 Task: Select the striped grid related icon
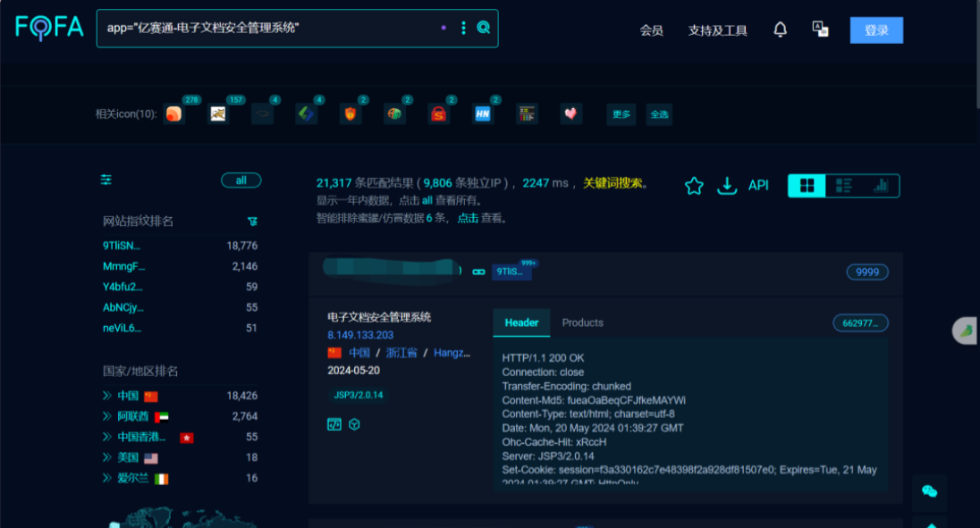pos(527,113)
